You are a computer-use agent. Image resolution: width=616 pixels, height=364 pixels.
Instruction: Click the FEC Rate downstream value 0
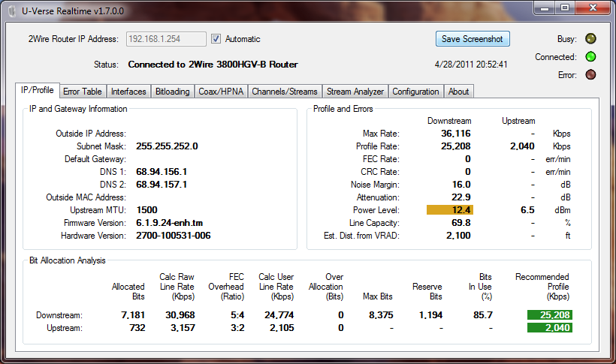[468, 159]
